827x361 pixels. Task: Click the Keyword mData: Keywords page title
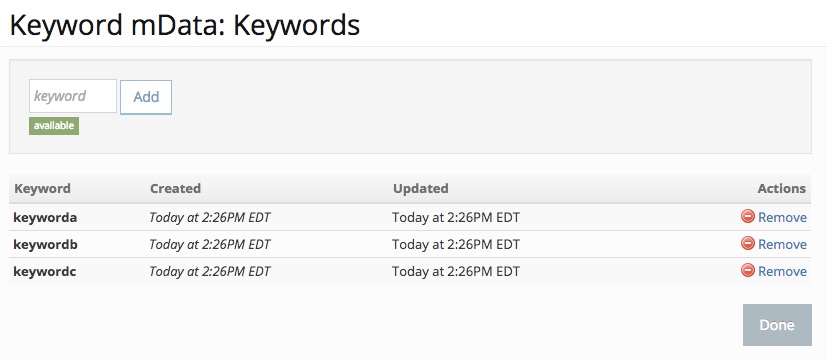click(x=185, y=25)
